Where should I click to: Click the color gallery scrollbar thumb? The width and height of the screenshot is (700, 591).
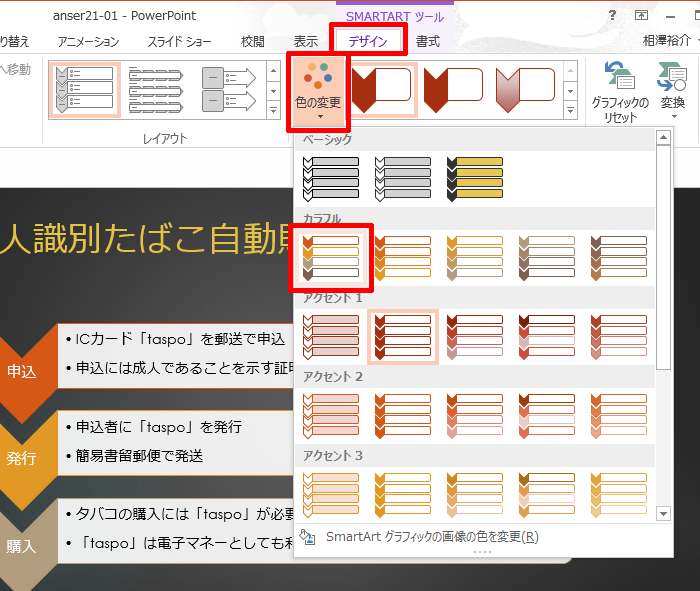(x=663, y=257)
